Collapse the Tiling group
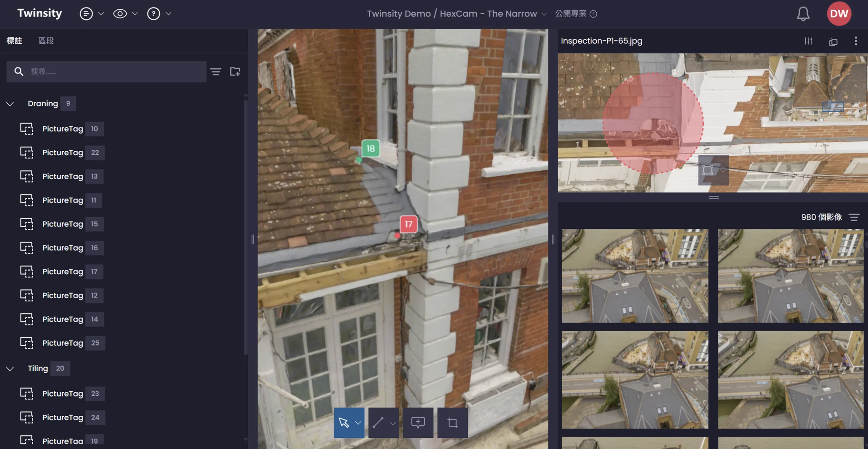 pyautogui.click(x=10, y=368)
